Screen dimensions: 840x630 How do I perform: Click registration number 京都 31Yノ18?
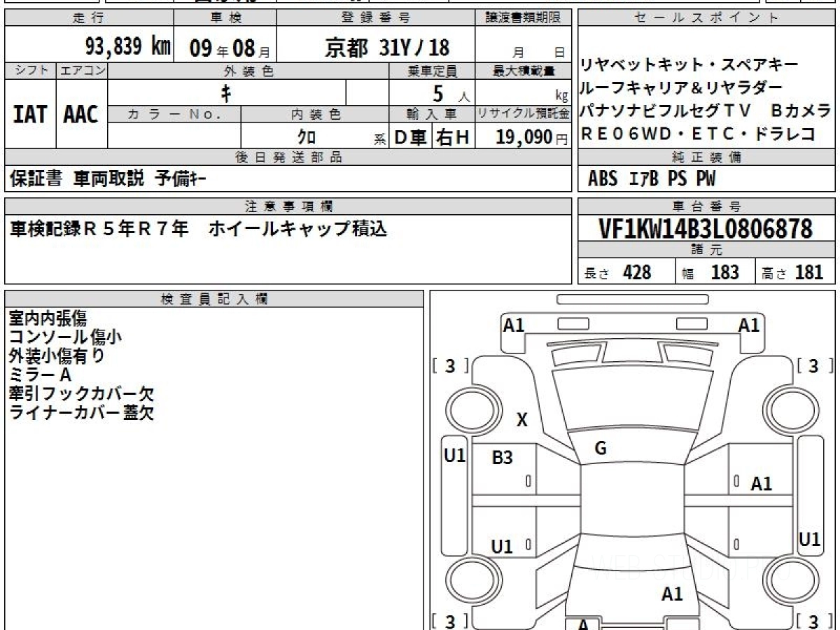point(386,47)
